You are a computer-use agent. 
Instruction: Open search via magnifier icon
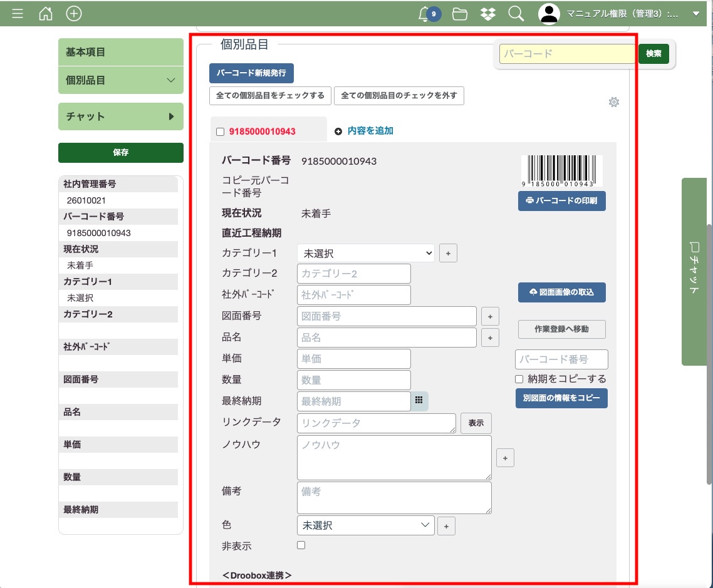[x=516, y=13]
